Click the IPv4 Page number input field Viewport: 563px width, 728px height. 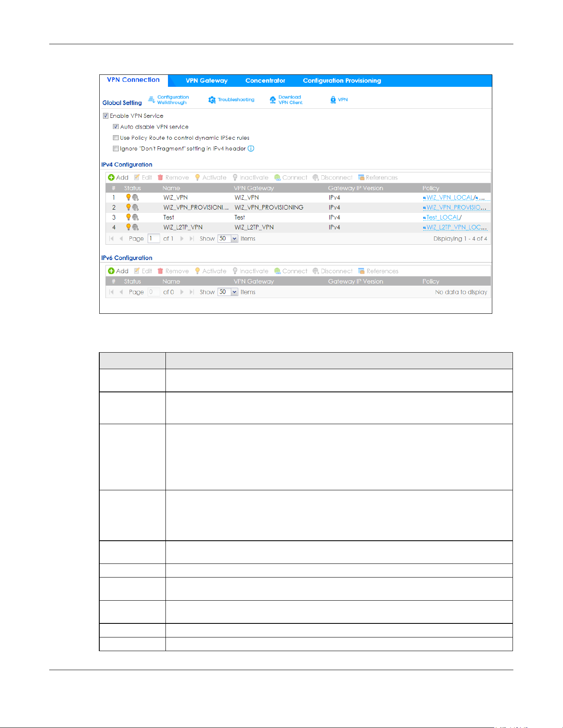(154, 239)
